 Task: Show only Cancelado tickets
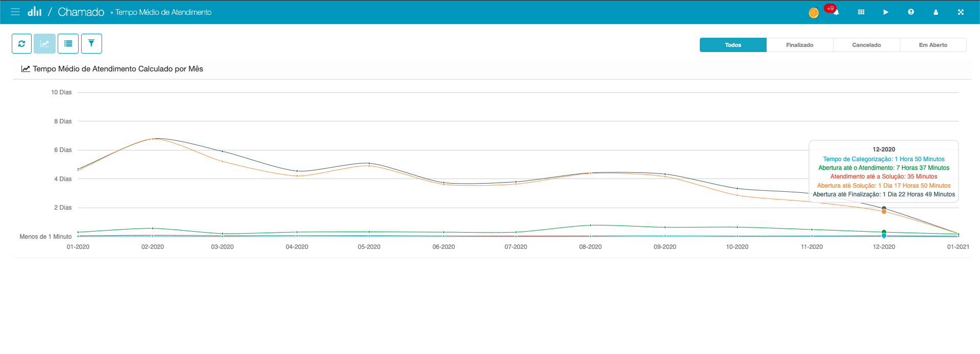[x=866, y=45]
